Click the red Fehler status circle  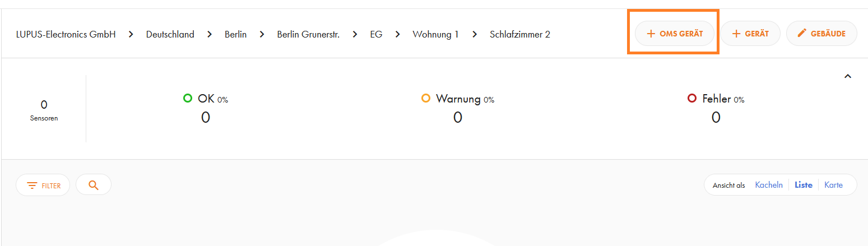[x=692, y=99]
